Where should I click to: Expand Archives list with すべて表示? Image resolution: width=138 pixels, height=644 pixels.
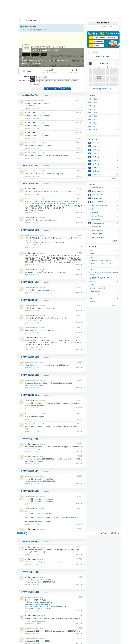[x=114, y=178]
